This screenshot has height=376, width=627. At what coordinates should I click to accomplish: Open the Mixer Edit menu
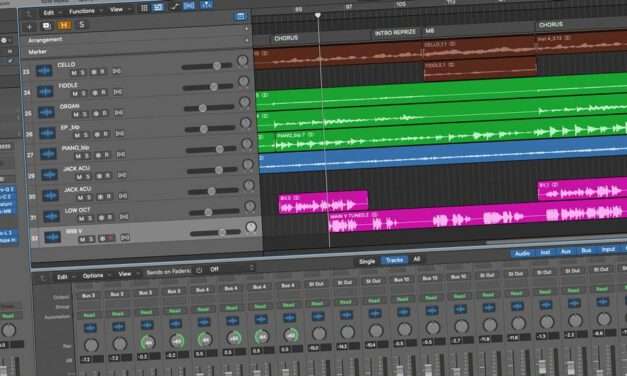(62, 277)
